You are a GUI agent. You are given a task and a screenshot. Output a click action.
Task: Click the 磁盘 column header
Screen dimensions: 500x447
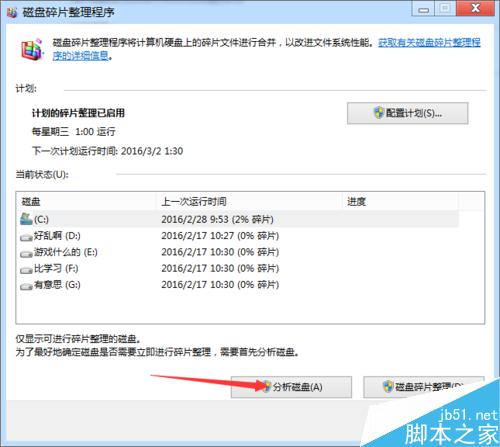pyautogui.click(x=86, y=202)
